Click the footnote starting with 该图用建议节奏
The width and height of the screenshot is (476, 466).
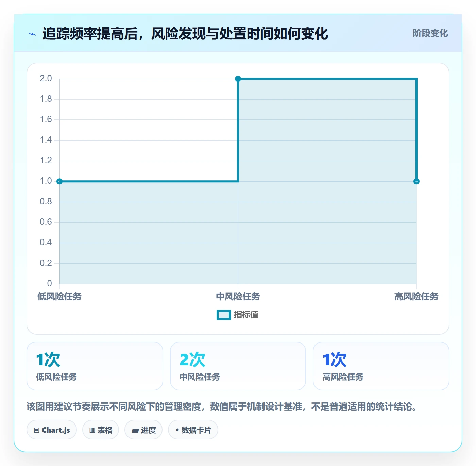222,406
